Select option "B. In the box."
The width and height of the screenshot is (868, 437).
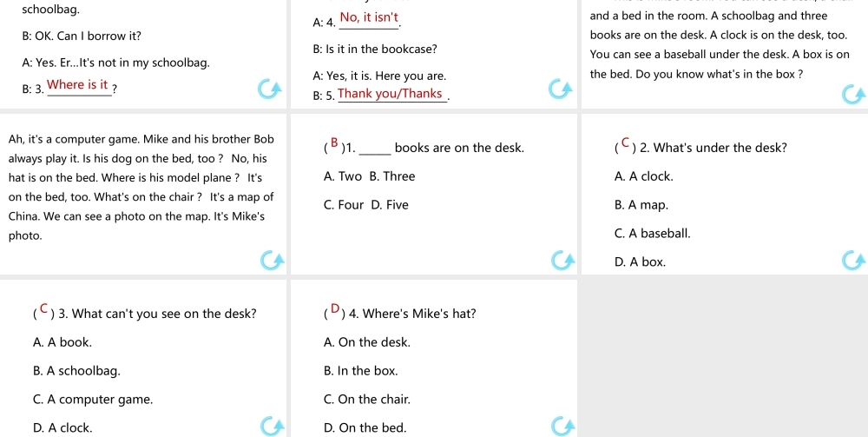tap(360, 371)
